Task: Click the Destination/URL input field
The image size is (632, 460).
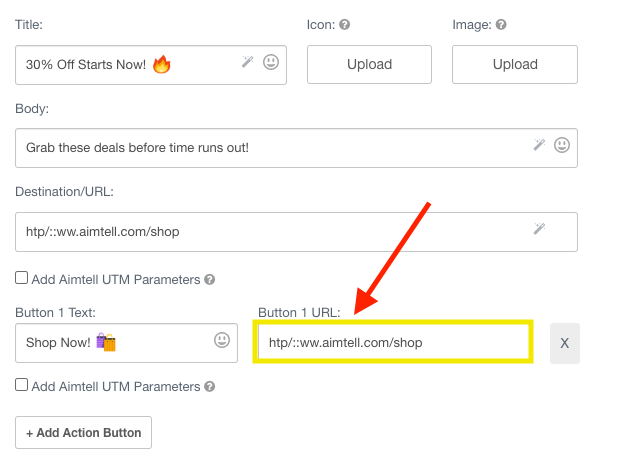Action: tap(270, 232)
